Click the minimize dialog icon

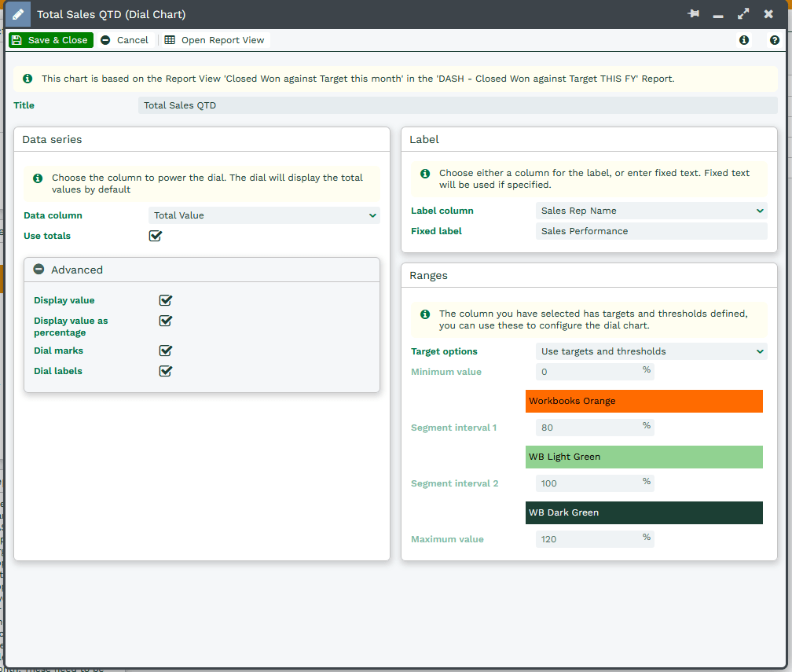pos(718,14)
